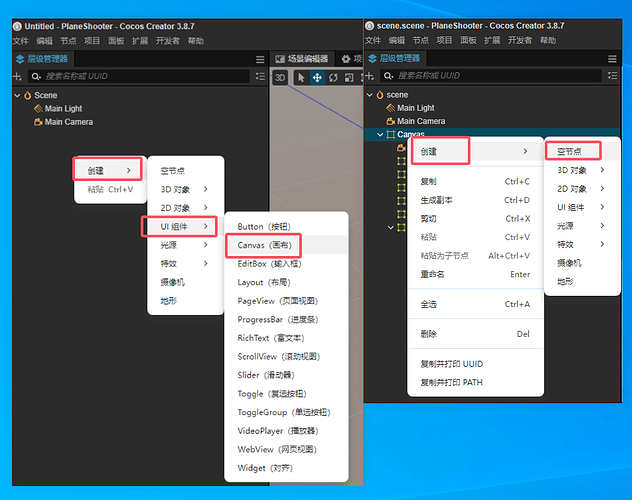Select ProgressBar (进度条) menu entry
632x500 pixels.
[286, 320]
